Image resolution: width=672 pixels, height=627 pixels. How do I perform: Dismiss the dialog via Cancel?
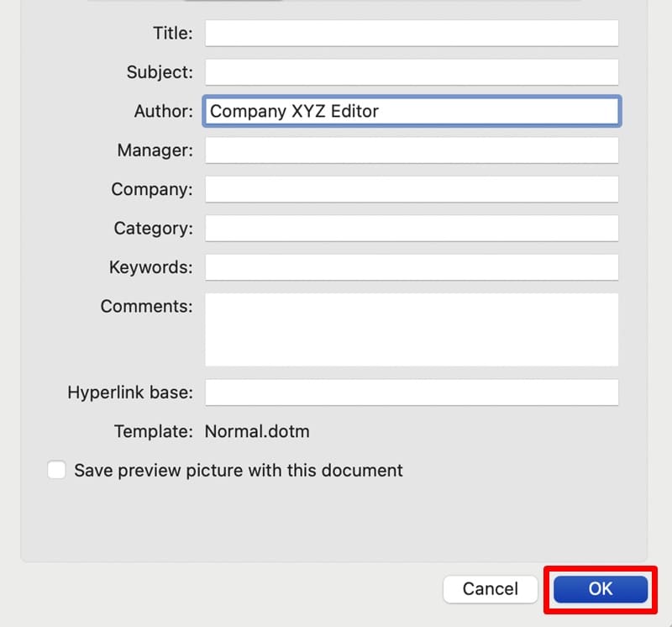click(490, 589)
